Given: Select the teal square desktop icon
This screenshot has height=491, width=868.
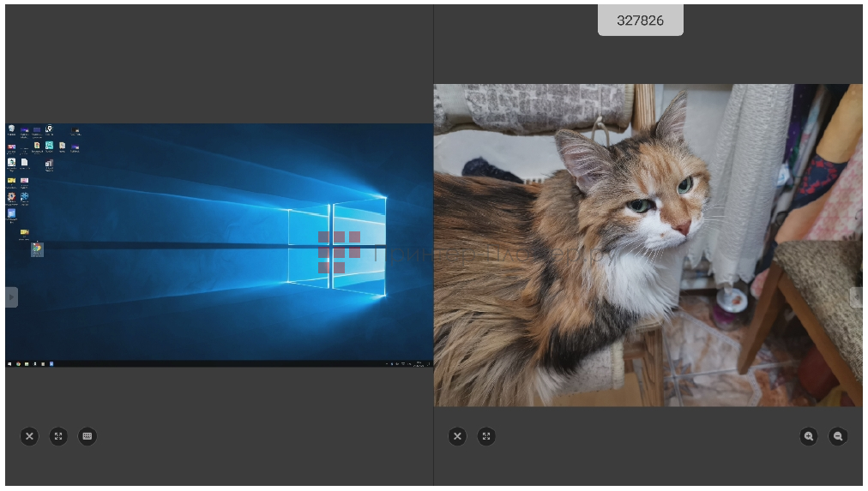Looking at the screenshot, I should 49,147.
